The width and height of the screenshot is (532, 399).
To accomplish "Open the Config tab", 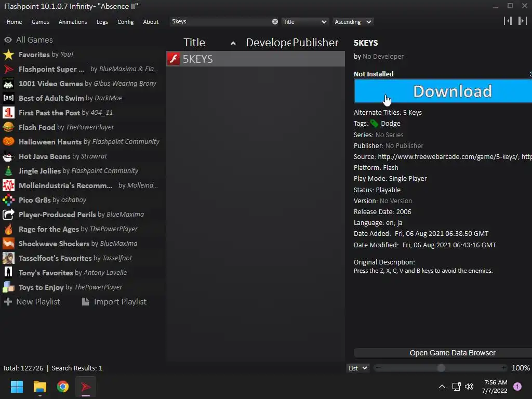I will click(126, 22).
